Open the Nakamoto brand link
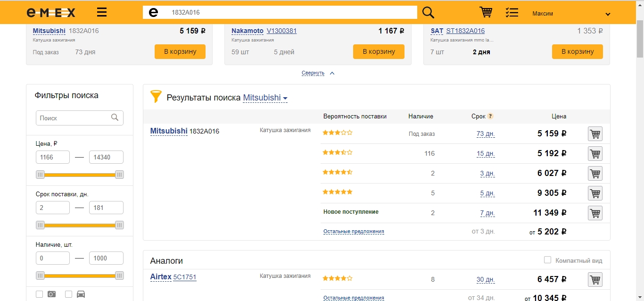Image resolution: width=644 pixels, height=301 pixels. click(x=248, y=31)
